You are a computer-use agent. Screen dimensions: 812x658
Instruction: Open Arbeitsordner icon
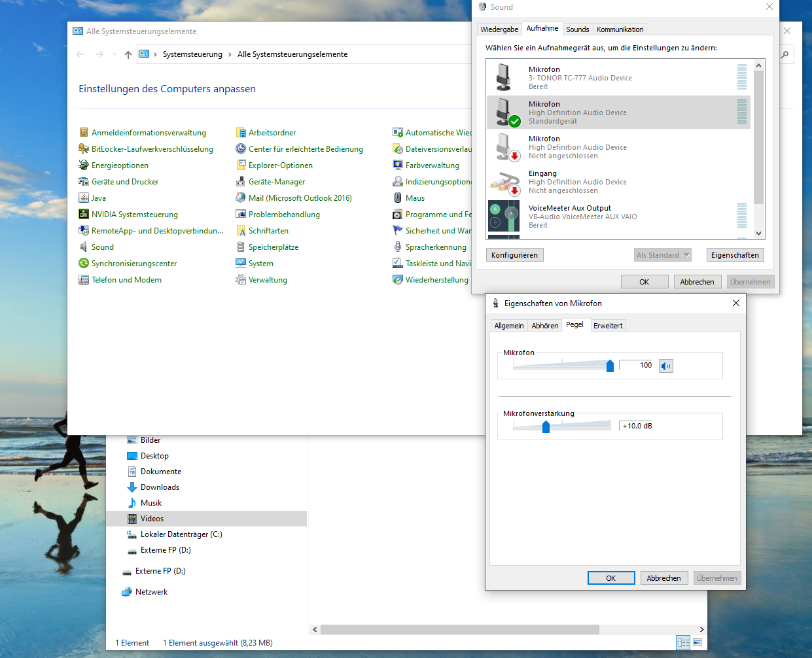(x=241, y=133)
